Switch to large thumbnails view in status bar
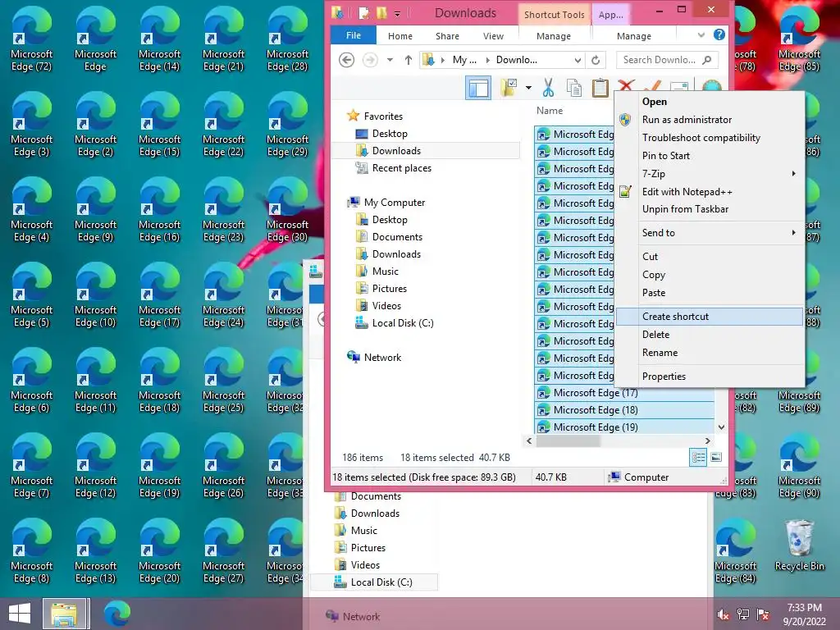840x630 pixels. pos(716,457)
